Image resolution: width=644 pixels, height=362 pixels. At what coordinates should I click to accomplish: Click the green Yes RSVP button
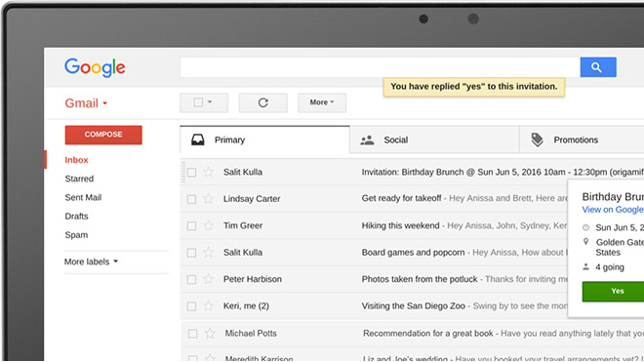pyautogui.click(x=613, y=292)
